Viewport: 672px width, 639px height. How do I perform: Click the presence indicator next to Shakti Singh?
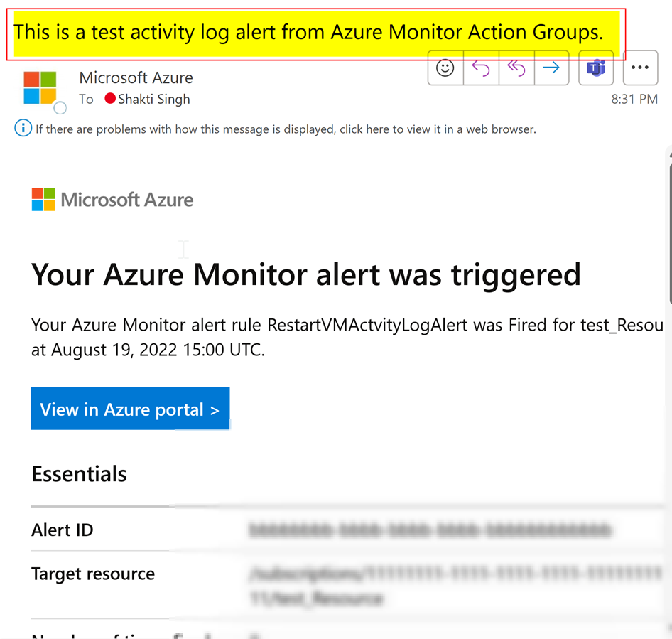point(110,100)
